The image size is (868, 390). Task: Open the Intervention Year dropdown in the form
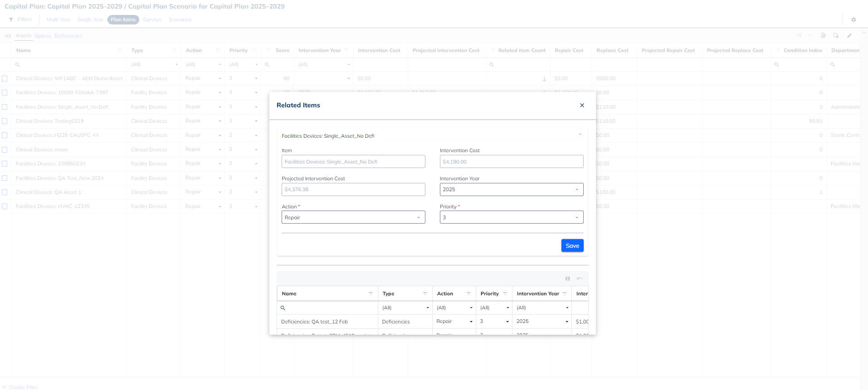click(511, 189)
